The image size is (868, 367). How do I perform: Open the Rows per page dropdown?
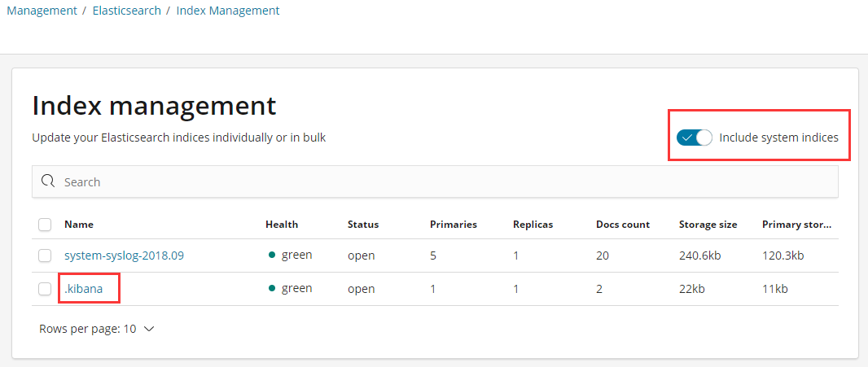(x=96, y=330)
